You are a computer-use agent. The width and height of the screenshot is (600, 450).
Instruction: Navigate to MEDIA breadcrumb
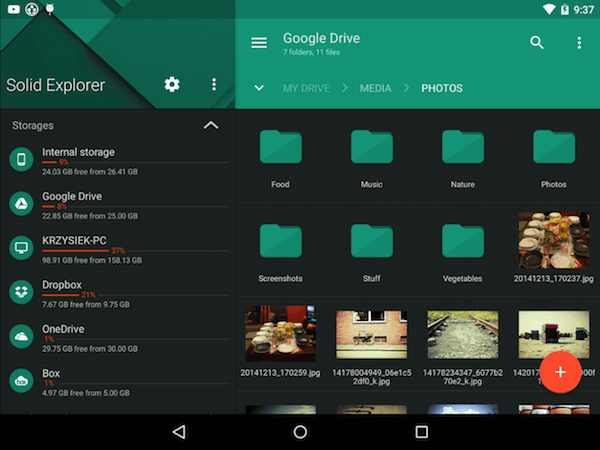point(375,88)
